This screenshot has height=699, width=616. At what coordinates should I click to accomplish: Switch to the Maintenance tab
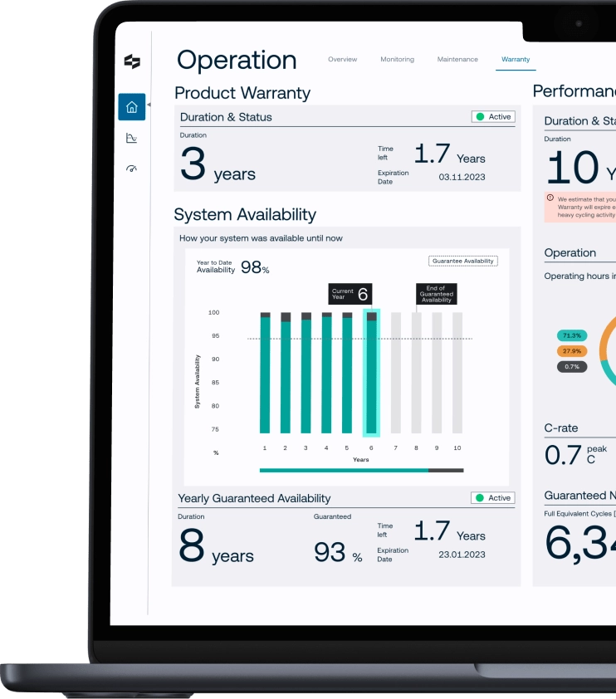[x=457, y=59]
